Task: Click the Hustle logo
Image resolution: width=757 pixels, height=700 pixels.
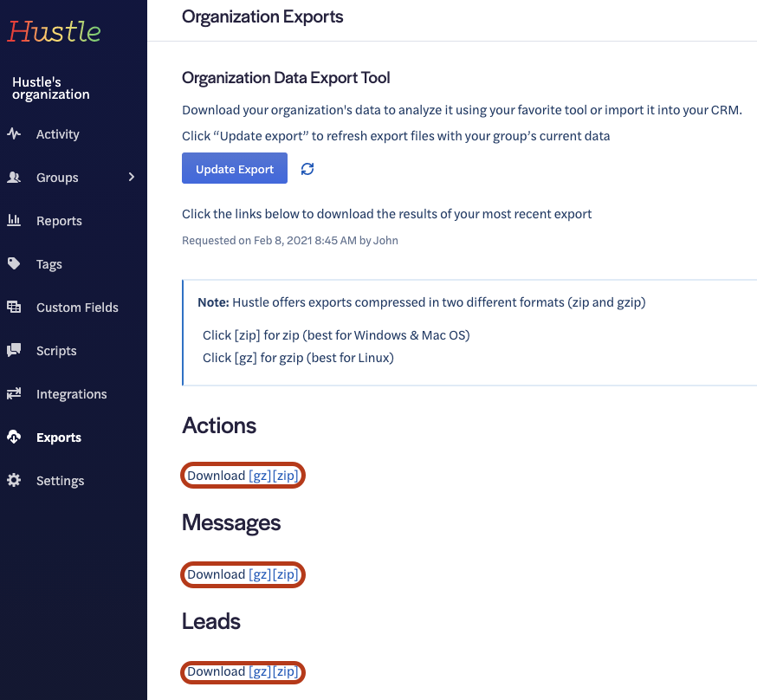Action: point(55,32)
